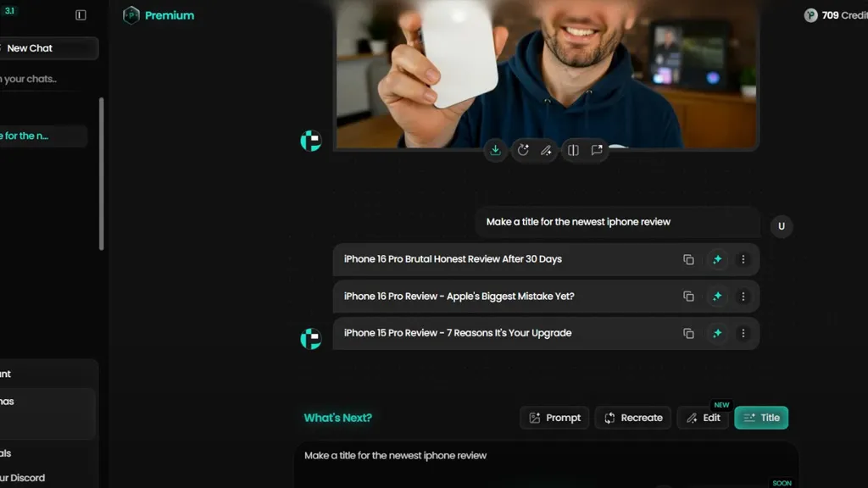Copy the '7 Reasons It's Your Upgrade' title

[x=688, y=333]
